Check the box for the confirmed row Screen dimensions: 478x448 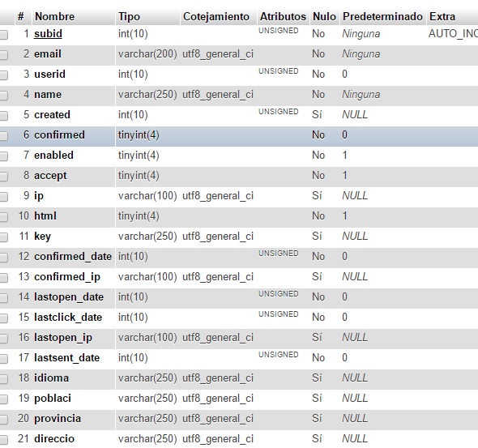(4, 136)
